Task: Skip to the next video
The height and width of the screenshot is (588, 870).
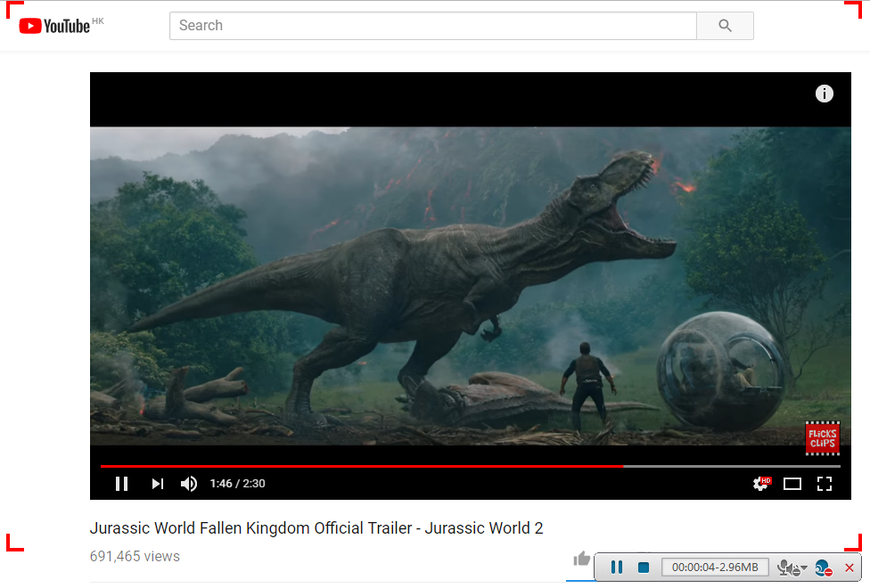Action: click(157, 484)
